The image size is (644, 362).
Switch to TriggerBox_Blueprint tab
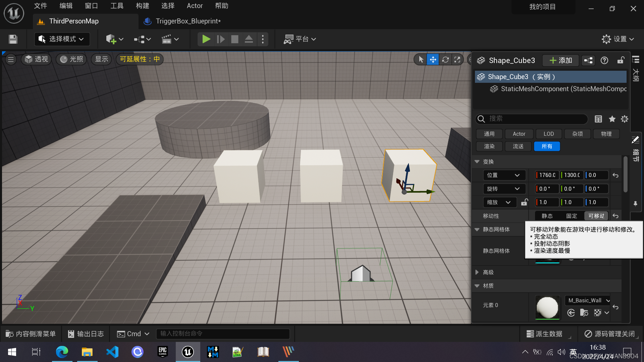pyautogui.click(x=188, y=21)
